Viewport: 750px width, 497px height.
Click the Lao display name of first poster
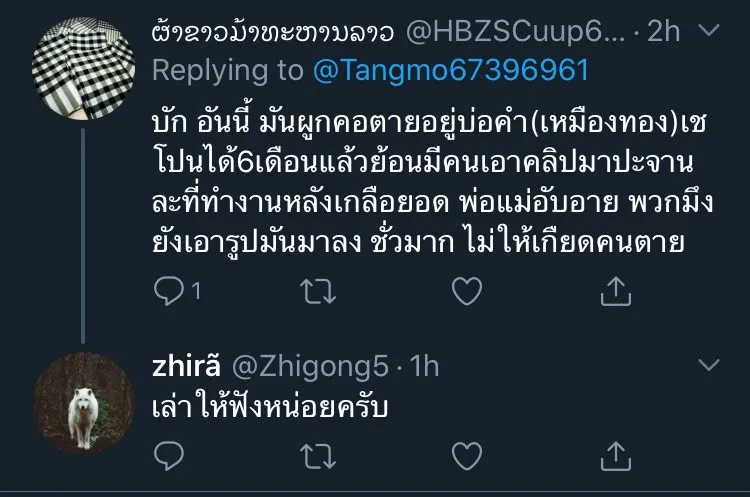[x=273, y=32]
